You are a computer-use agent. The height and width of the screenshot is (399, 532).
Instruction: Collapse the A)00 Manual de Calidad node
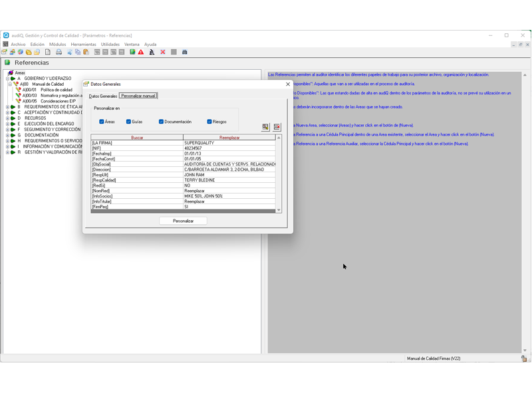[x=10, y=84]
